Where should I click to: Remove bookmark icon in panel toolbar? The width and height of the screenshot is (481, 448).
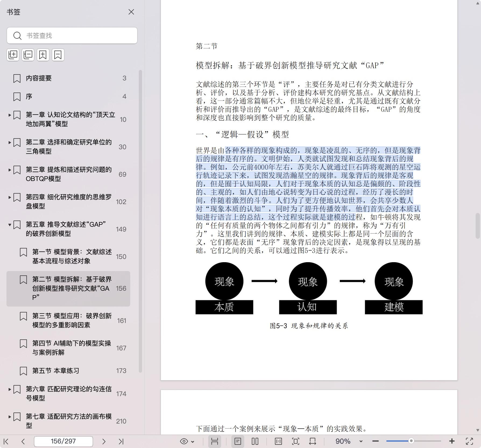click(x=58, y=55)
